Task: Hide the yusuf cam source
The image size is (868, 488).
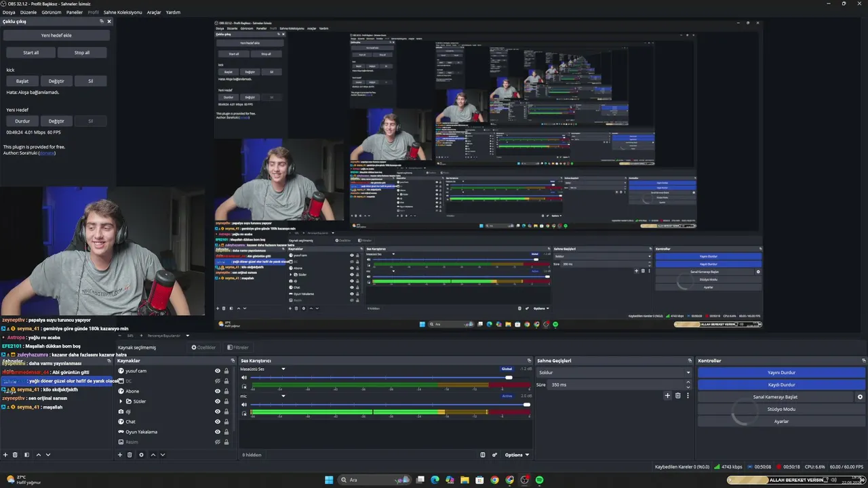Action: coord(218,371)
